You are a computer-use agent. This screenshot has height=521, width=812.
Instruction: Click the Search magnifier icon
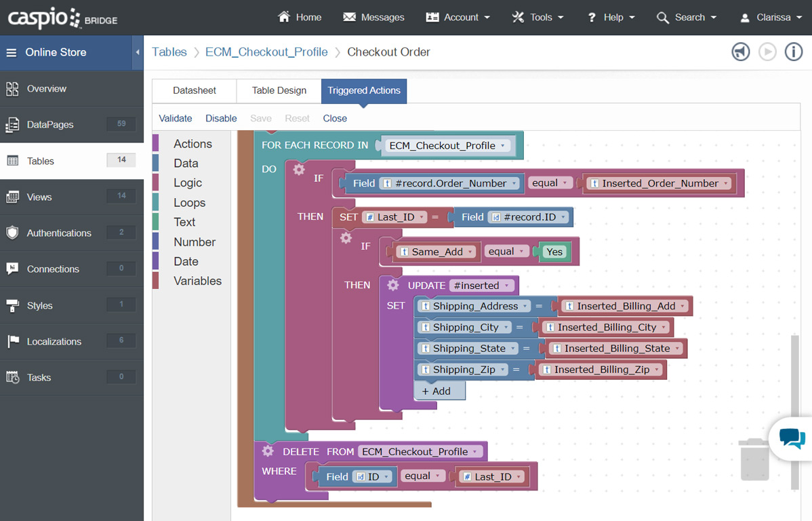[x=662, y=18]
